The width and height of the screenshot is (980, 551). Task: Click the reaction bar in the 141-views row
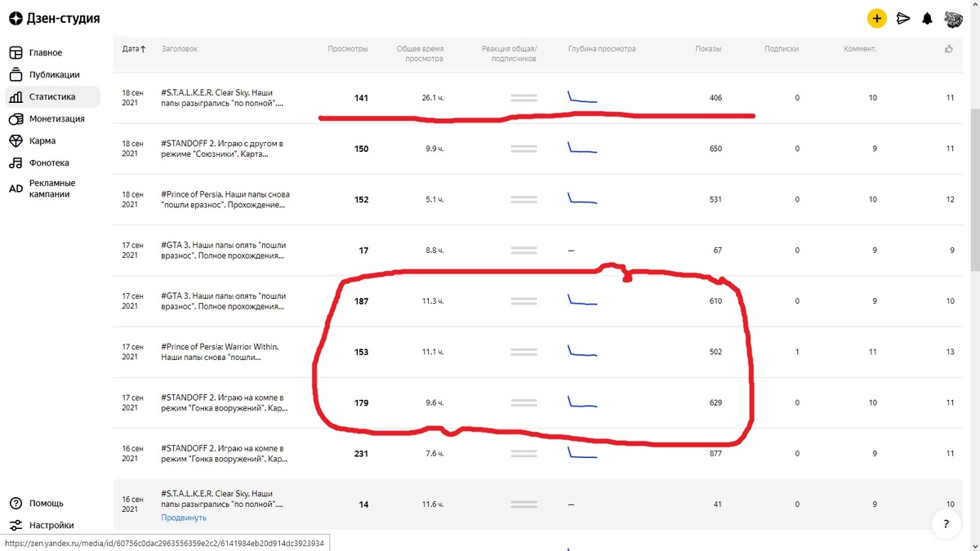[x=523, y=98]
